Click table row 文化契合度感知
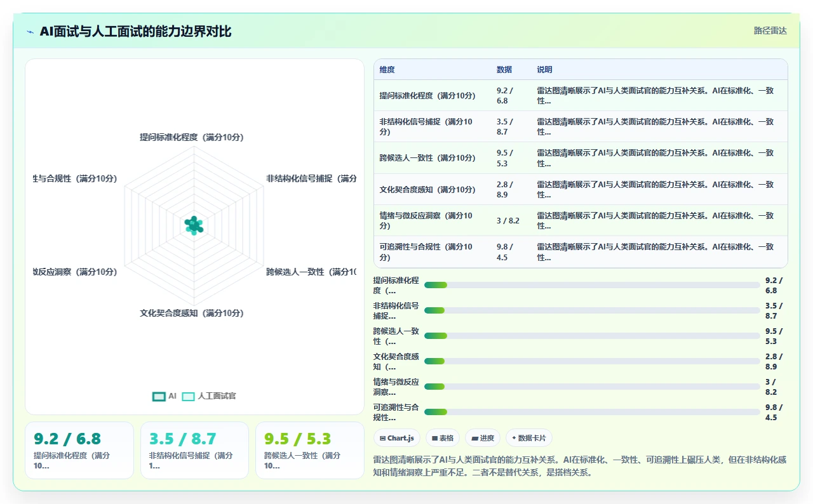This screenshot has width=813, height=504. tap(581, 189)
